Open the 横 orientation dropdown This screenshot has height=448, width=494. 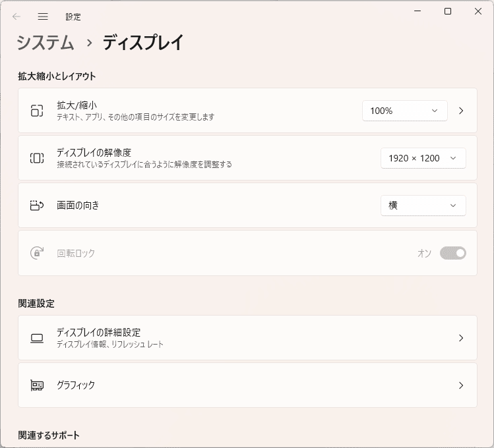(x=423, y=206)
